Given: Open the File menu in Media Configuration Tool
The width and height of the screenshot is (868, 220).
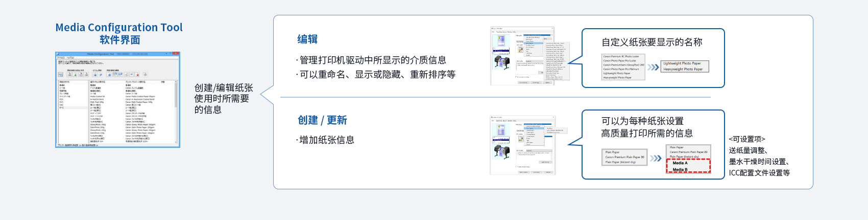Looking at the screenshot, I should (x=61, y=58).
